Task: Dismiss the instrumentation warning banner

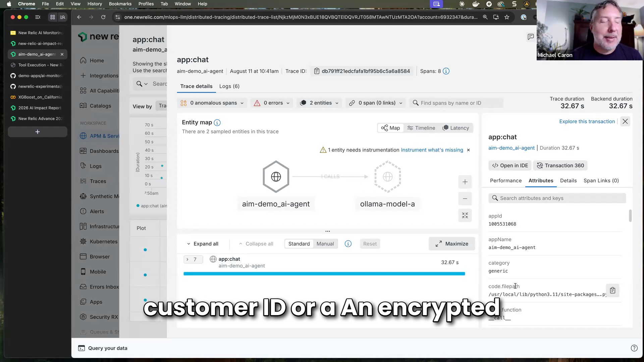Action: pyautogui.click(x=469, y=150)
